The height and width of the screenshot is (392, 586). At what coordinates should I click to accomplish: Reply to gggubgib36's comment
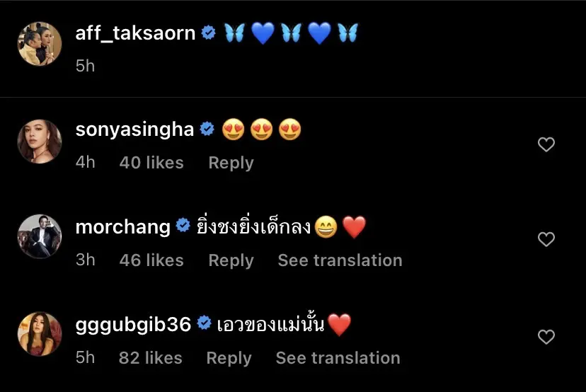(x=229, y=358)
